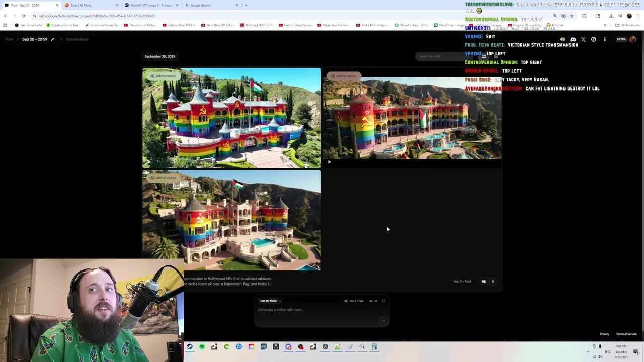Screen dimensions: 644x362
Task: Switch to grid view toggle
Action: click(484, 56)
